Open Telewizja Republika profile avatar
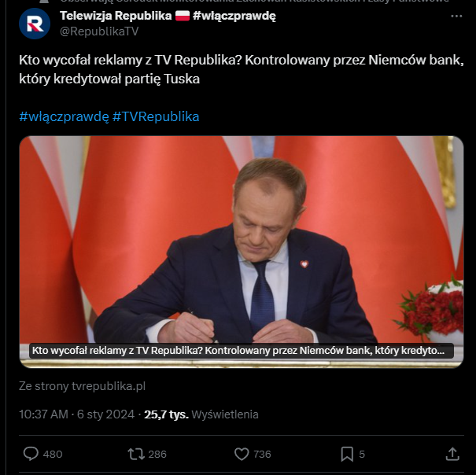The height and width of the screenshot is (475, 476). (34, 24)
